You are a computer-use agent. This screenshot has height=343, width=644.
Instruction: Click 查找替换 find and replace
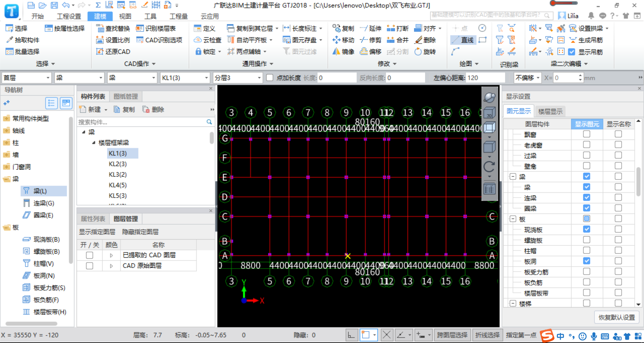pyautogui.click(x=113, y=29)
